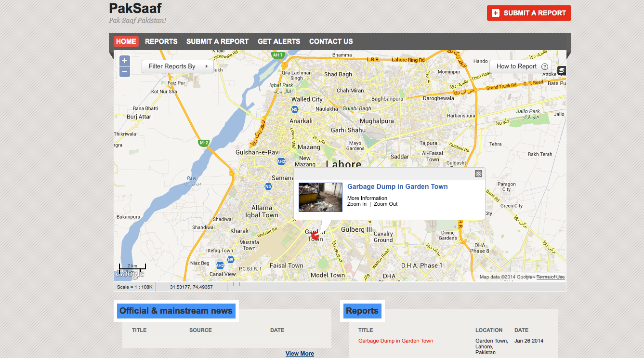Click the Walled City map label
Image resolution: width=644 pixels, height=358 pixels.
pos(307,99)
